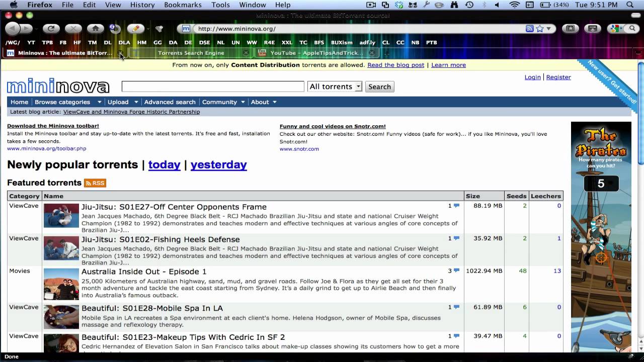Screen dimensions: 644x362
Task: Click the Google search engine icon
Action: point(614,29)
